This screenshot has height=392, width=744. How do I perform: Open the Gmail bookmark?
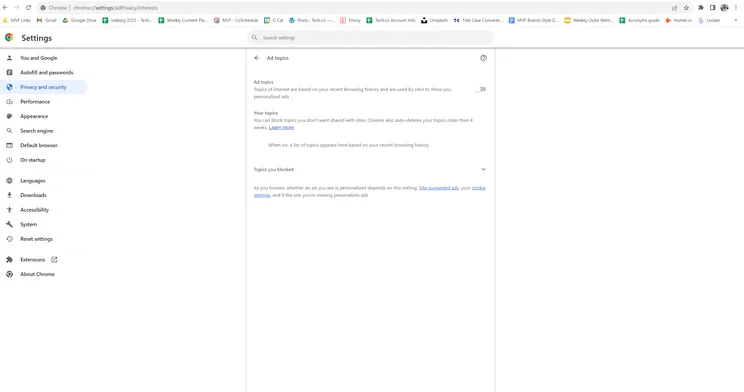(46, 20)
